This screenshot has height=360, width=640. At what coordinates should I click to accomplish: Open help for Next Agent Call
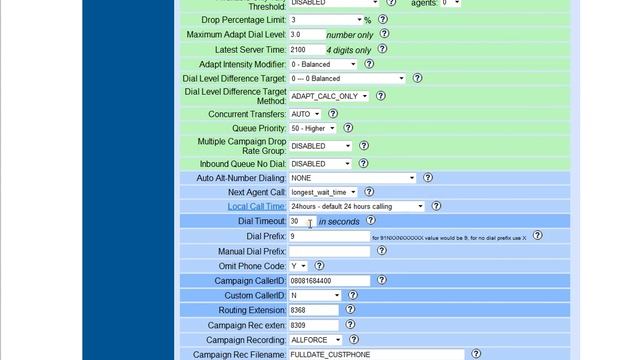coord(369,192)
